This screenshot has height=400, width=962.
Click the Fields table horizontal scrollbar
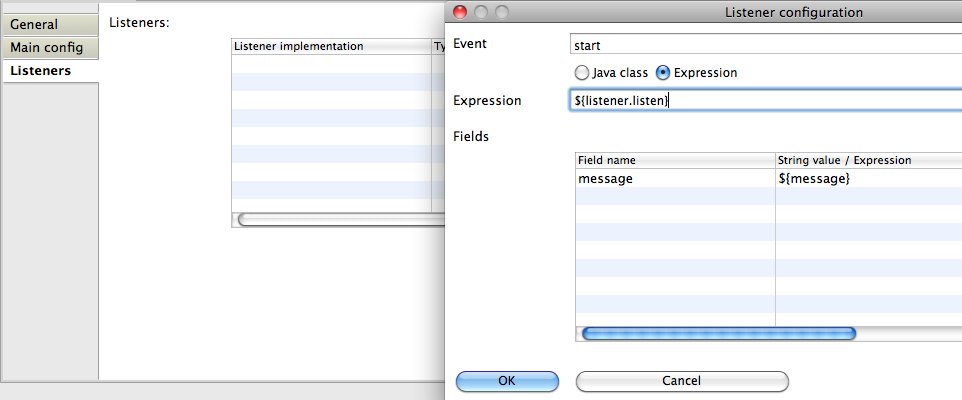click(x=717, y=333)
